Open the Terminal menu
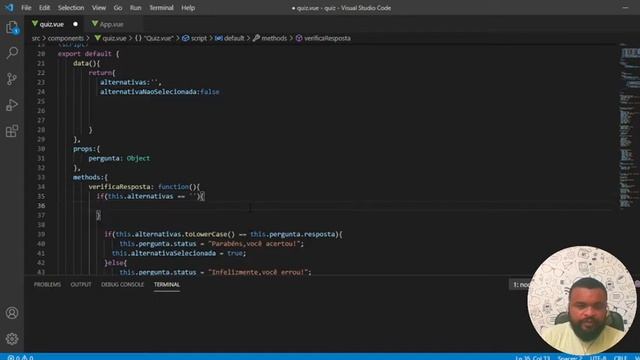 161,8
